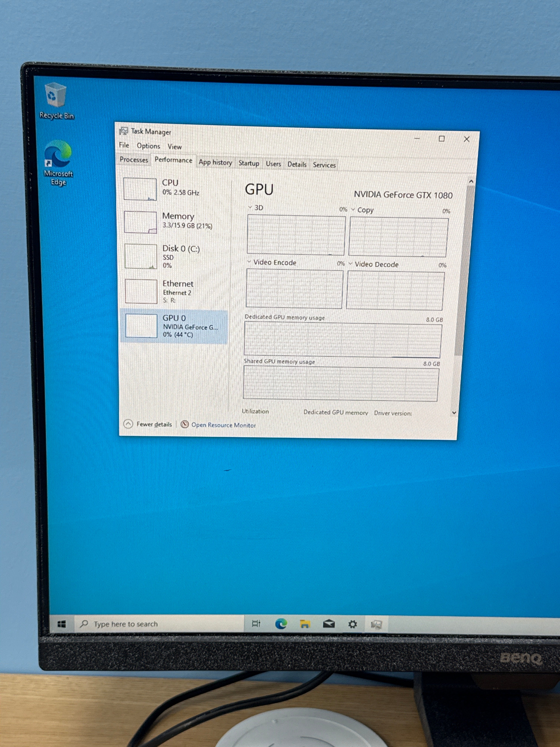This screenshot has height=747, width=560.
Task: Click the search magnifier icon in the taskbar
Action: 84,624
